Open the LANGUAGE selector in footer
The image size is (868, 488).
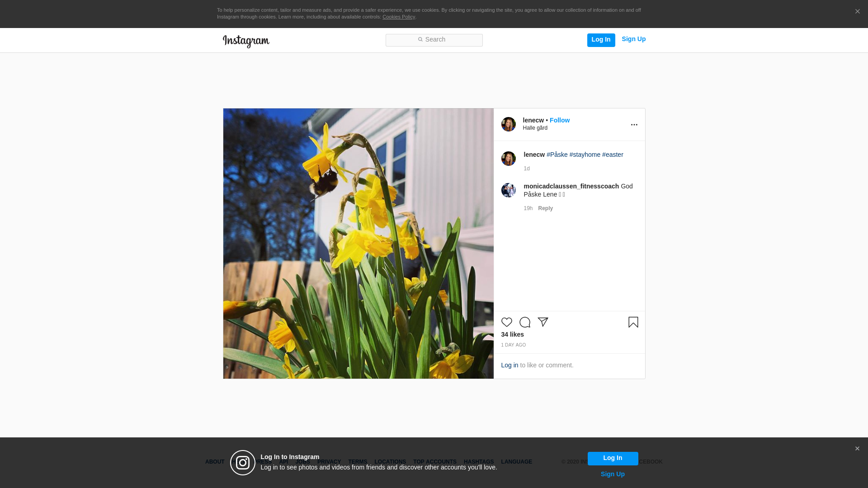click(516, 462)
